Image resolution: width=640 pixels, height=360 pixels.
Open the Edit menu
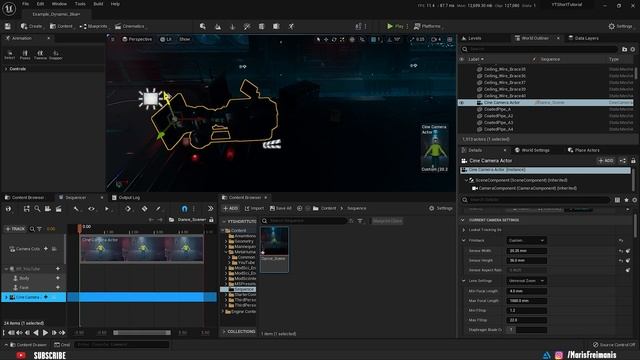tap(40, 4)
